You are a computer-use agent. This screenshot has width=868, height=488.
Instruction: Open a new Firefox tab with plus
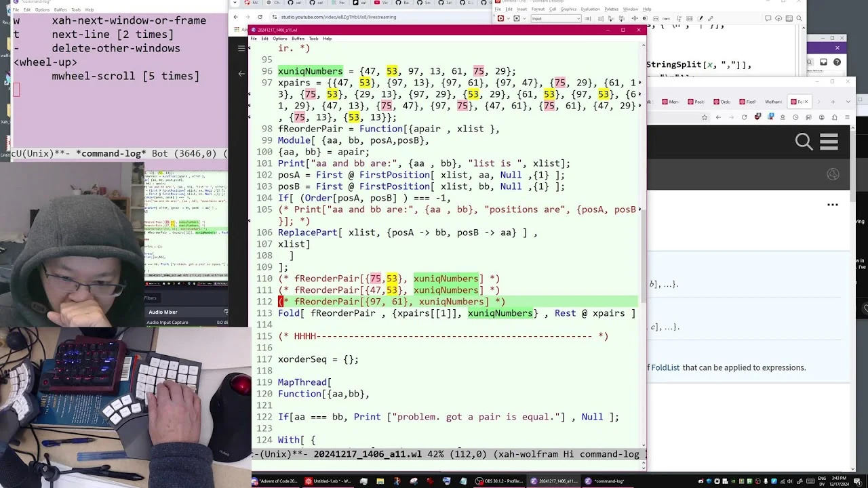[833, 102]
